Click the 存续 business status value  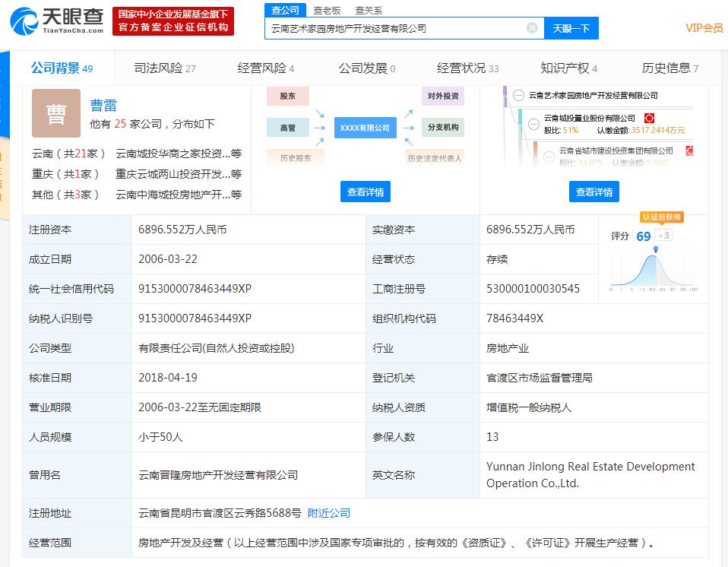[497, 259]
